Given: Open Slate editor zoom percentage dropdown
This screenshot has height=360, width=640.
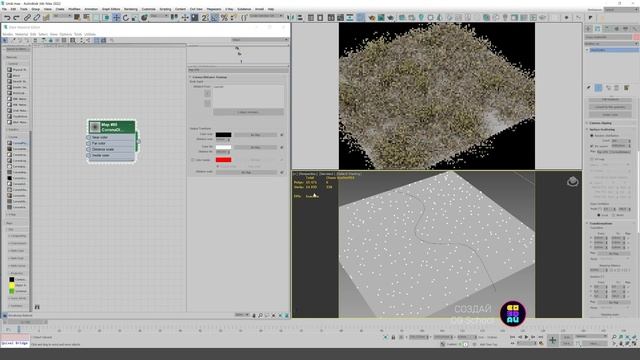Looking at the screenshot, I should [x=242, y=315].
